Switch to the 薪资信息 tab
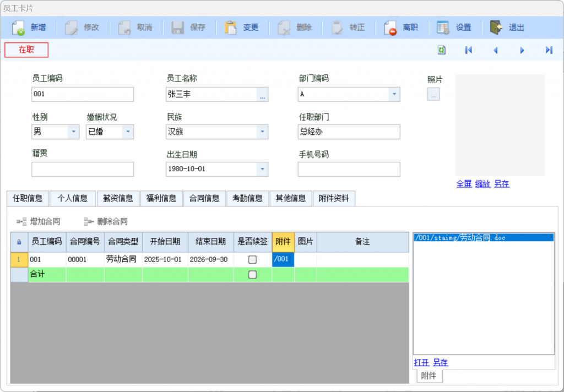The width and height of the screenshot is (564, 392). pyautogui.click(x=118, y=198)
